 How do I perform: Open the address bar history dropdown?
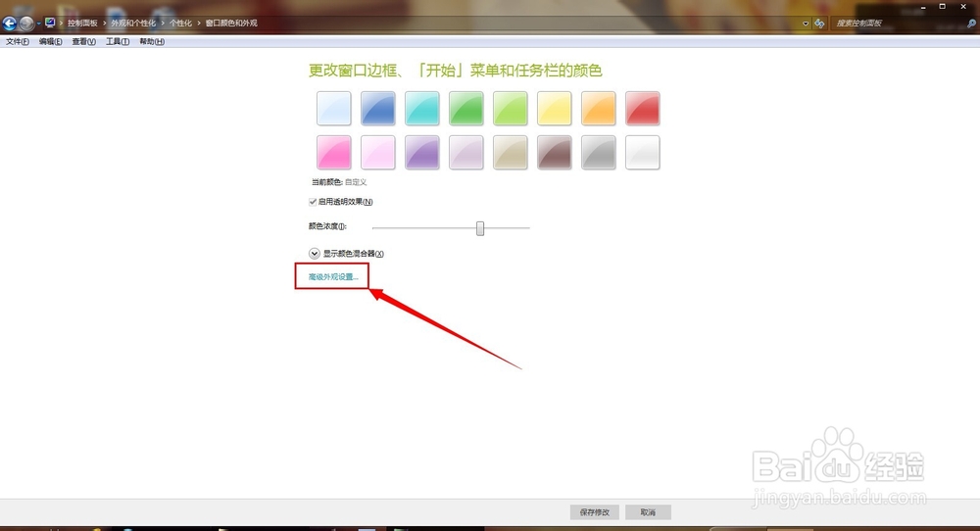pyautogui.click(x=806, y=24)
